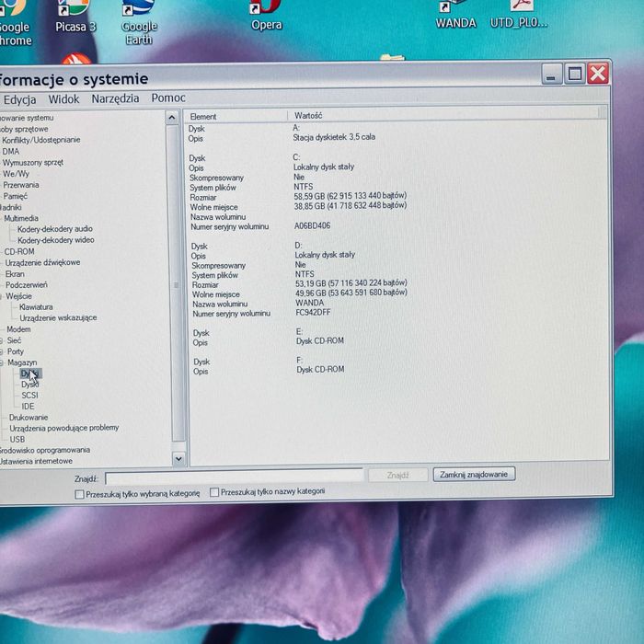644x644 pixels.
Task: Click the Znajdź search text field
Action: pos(234,477)
